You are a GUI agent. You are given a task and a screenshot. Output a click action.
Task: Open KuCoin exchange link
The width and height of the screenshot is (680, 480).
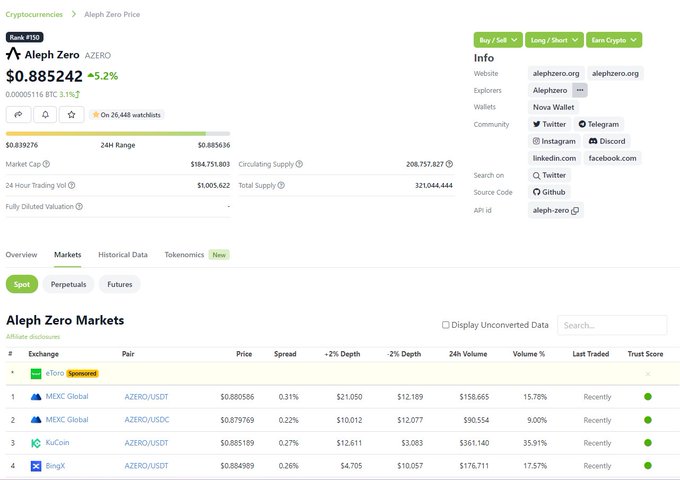[x=57, y=442]
